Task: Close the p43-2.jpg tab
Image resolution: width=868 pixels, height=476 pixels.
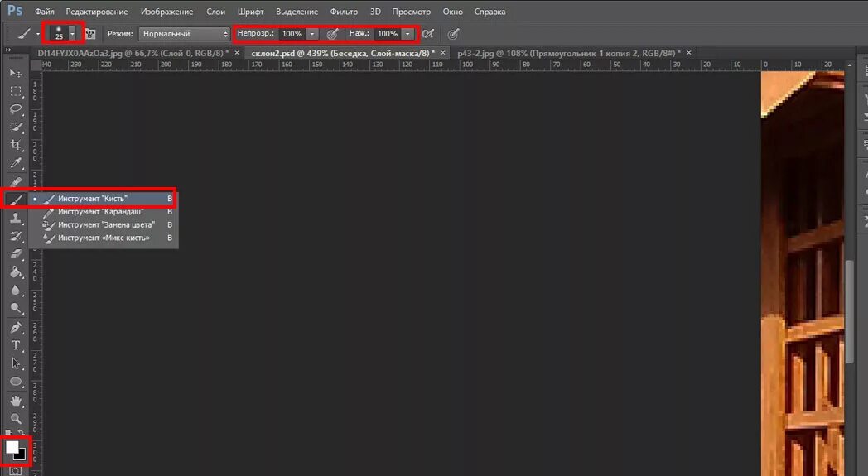Action: (688, 53)
